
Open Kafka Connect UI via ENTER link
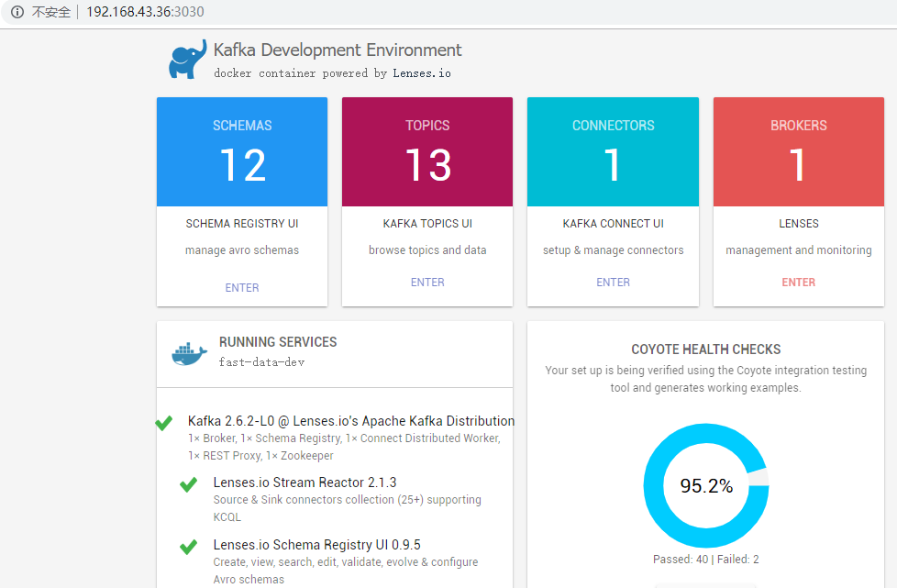click(x=613, y=282)
